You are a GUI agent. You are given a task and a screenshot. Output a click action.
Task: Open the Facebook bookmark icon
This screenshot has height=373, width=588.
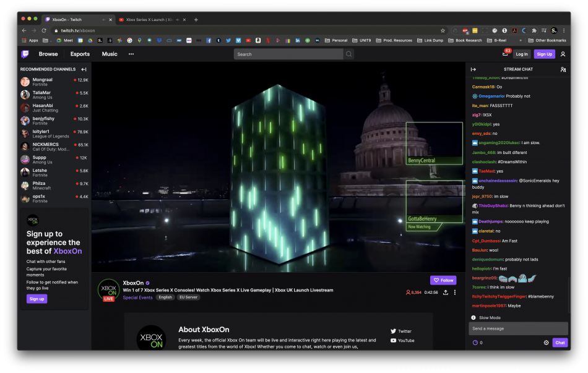point(209,40)
